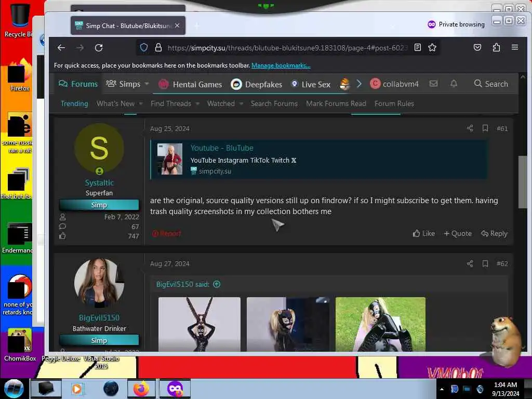Open the ChomikBox desktop icon
Screen dimensions: 532x399
pos(20,345)
